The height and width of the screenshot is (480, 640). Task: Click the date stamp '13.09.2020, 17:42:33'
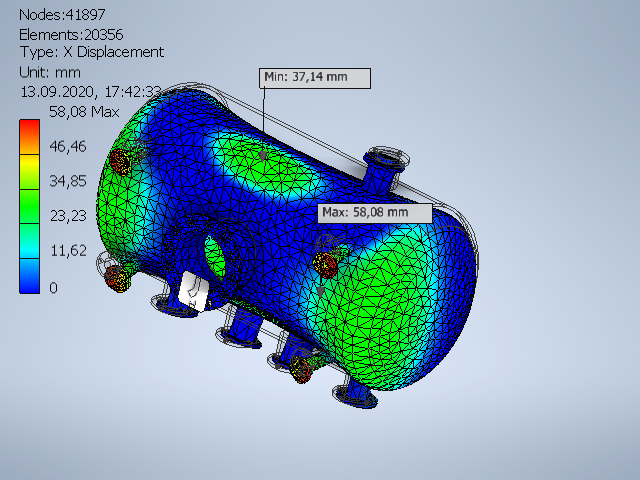(91, 92)
